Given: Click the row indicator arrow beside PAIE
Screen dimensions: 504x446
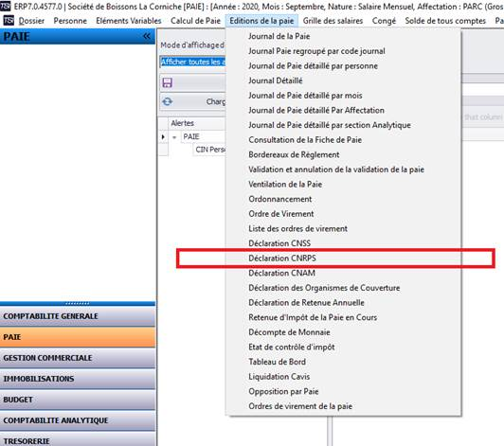Looking at the screenshot, I should tap(163, 137).
